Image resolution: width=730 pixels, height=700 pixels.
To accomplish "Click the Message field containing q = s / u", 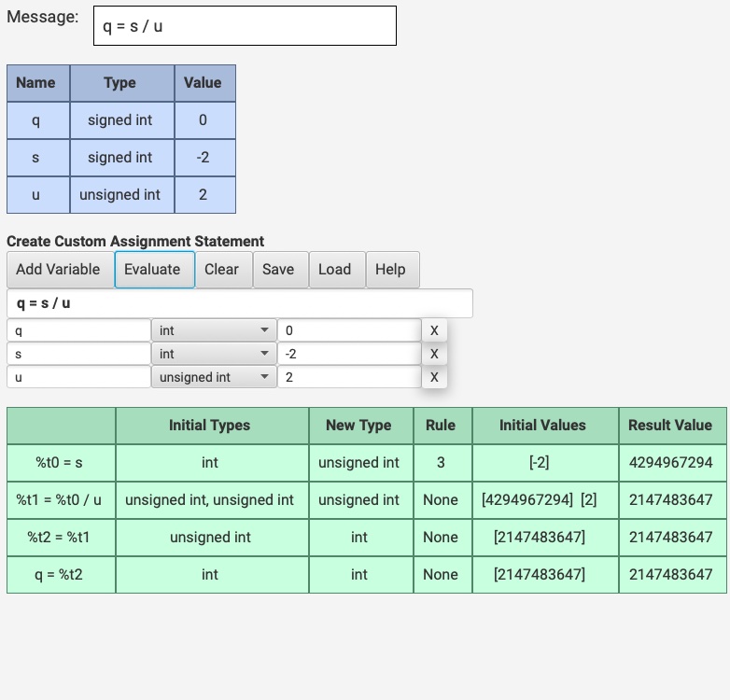I will [245, 26].
